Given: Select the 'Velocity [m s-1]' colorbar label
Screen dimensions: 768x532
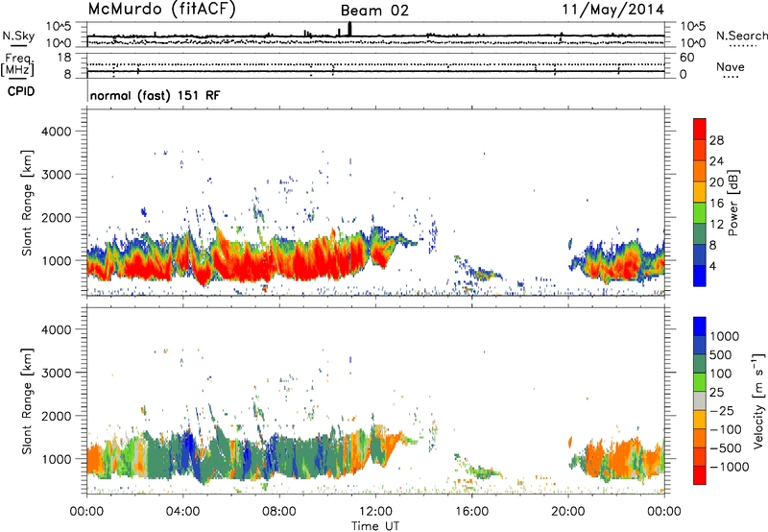Looking at the screenshot, I should click(x=758, y=400).
